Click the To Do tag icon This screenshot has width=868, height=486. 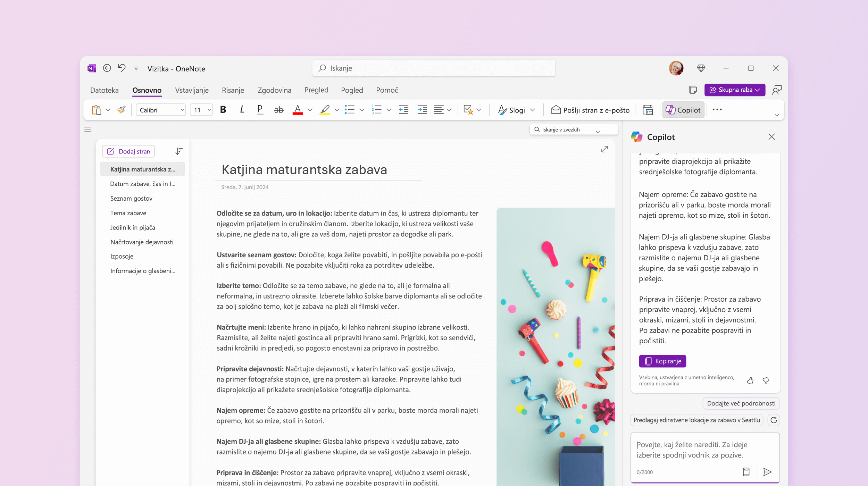pos(468,110)
